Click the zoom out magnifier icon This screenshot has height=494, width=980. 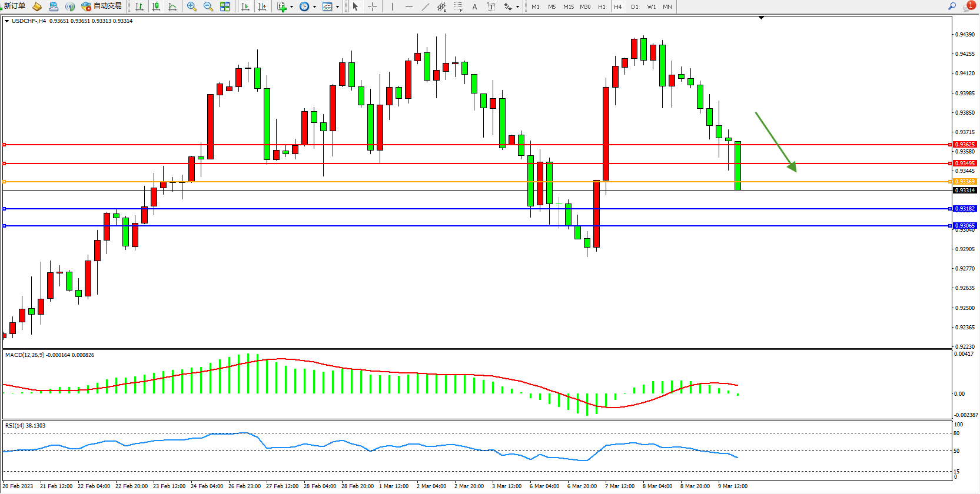coord(208,6)
